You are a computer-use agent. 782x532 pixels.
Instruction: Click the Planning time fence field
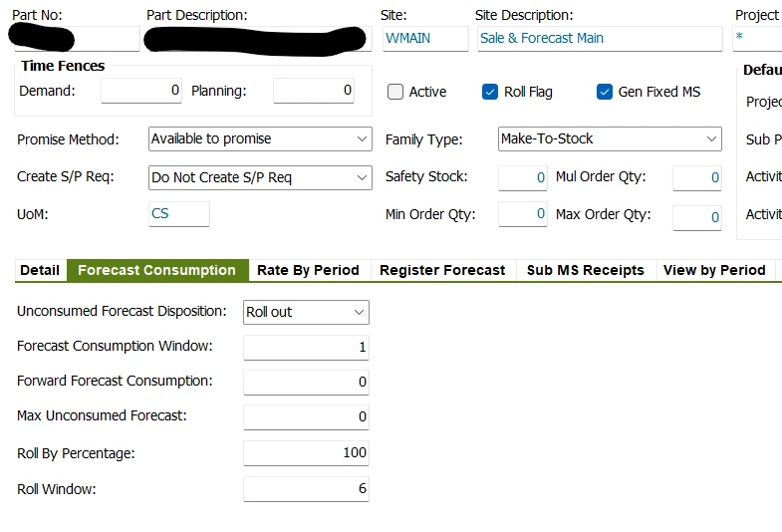[314, 91]
